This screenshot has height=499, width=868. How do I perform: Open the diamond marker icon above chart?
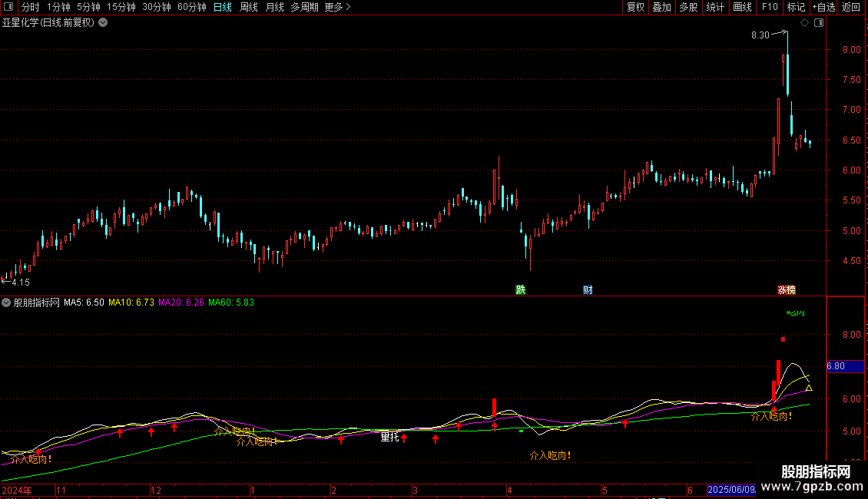point(804,23)
